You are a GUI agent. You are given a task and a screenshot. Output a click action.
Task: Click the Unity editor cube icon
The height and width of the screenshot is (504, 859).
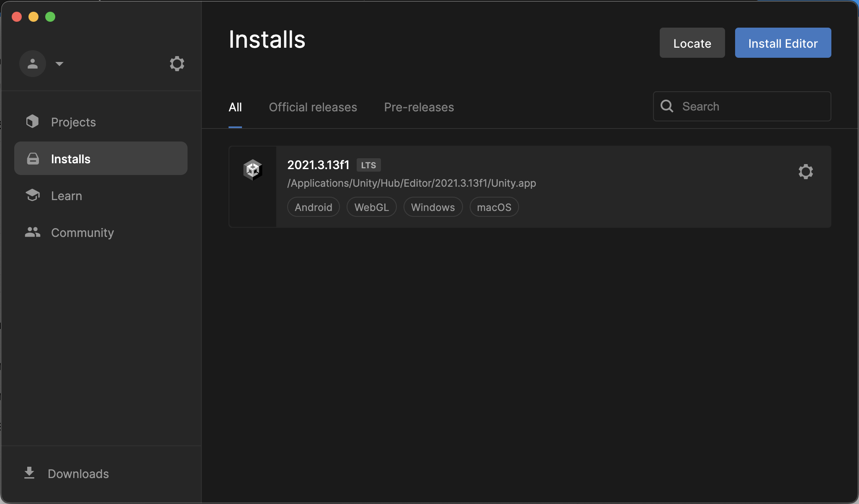pos(253,170)
